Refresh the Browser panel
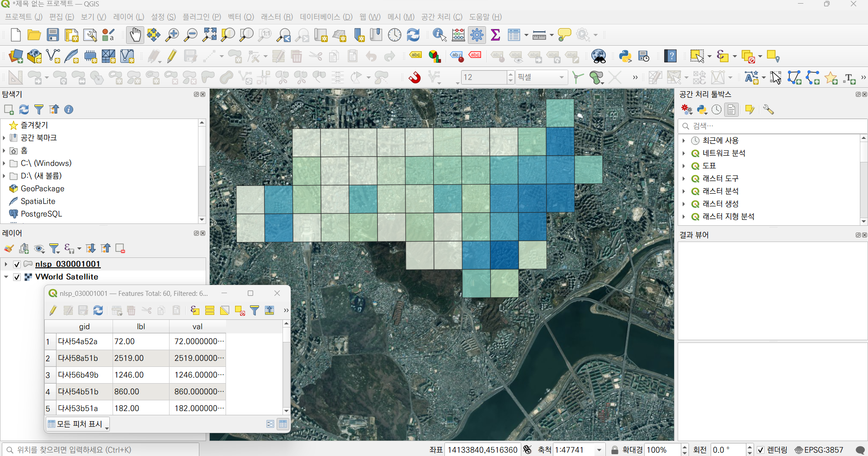The width and height of the screenshot is (868, 456). pyautogui.click(x=24, y=109)
